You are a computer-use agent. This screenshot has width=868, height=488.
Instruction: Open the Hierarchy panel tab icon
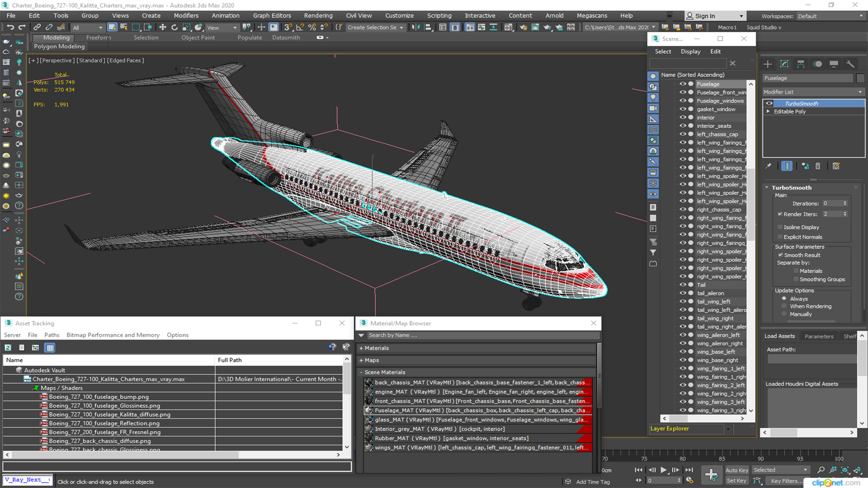[x=801, y=64]
